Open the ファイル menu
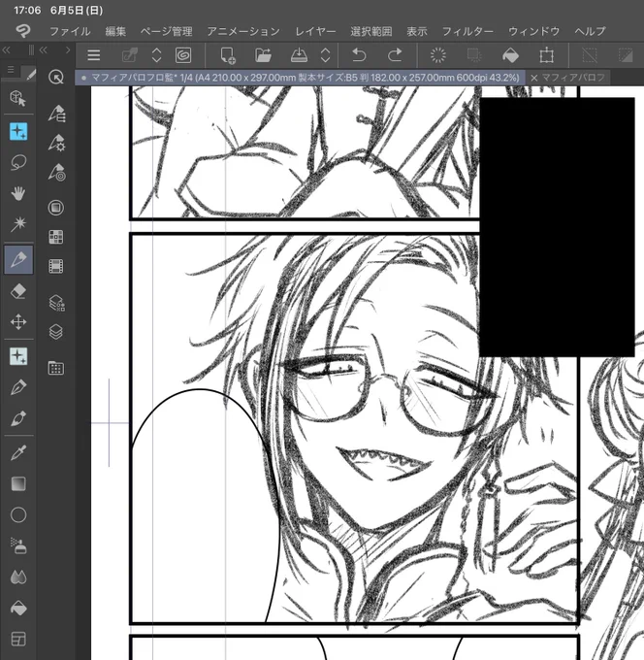The height and width of the screenshot is (660, 644). pos(70,31)
